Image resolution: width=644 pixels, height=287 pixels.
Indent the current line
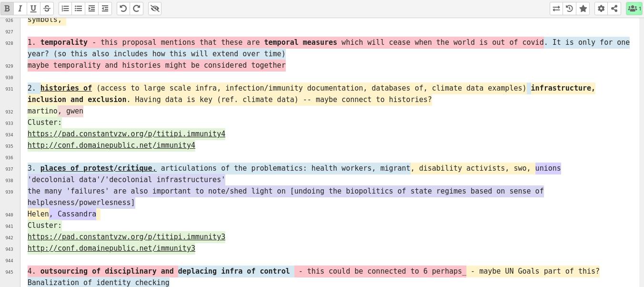coord(92,9)
